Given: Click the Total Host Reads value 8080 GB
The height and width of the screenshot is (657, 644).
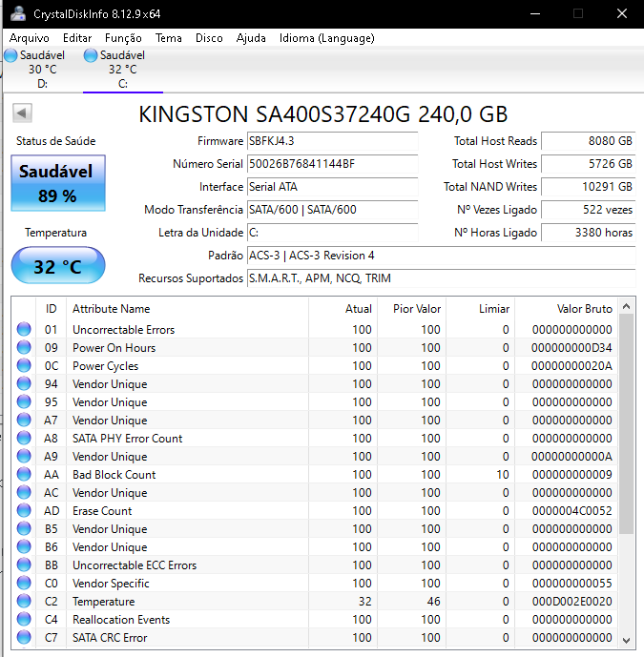Looking at the screenshot, I should [x=589, y=141].
